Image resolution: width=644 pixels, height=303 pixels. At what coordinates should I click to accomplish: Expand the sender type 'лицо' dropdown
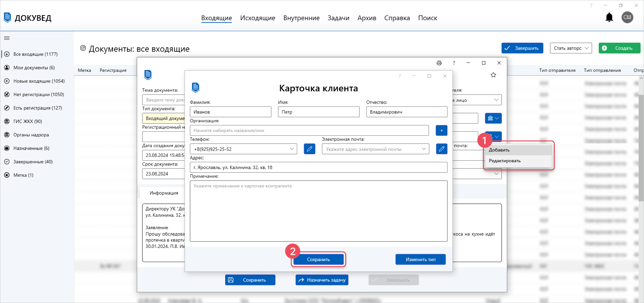(496, 100)
